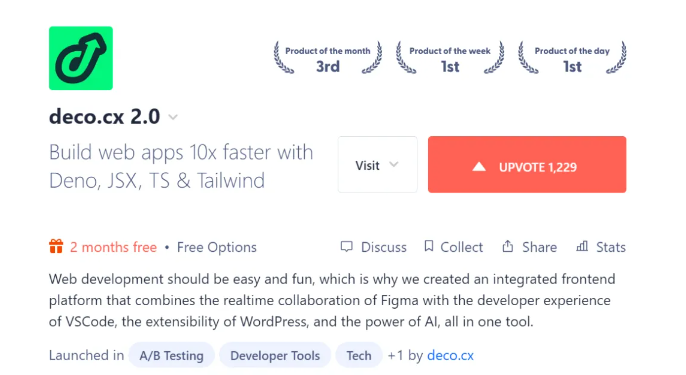Viewport: 686px width, 375px height.
Task: Click the green deco.cx logo thumbnail
Action: [x=81, y=58]
